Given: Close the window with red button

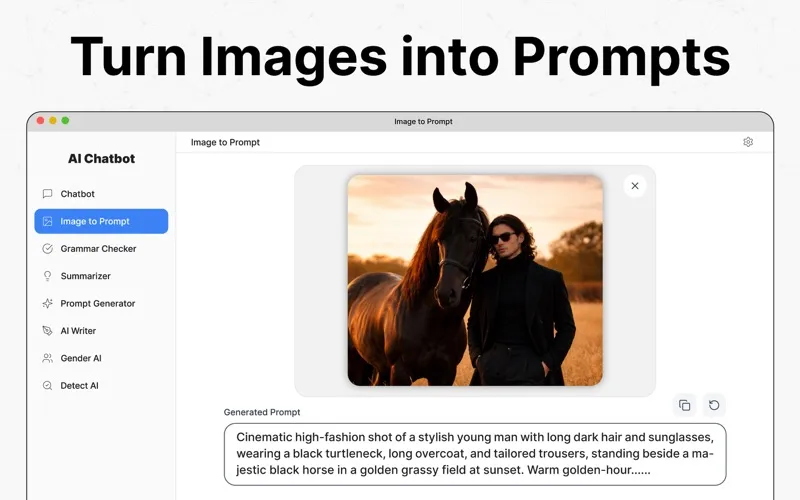Looking at the screenshot, I should click(x=40, y=120).
